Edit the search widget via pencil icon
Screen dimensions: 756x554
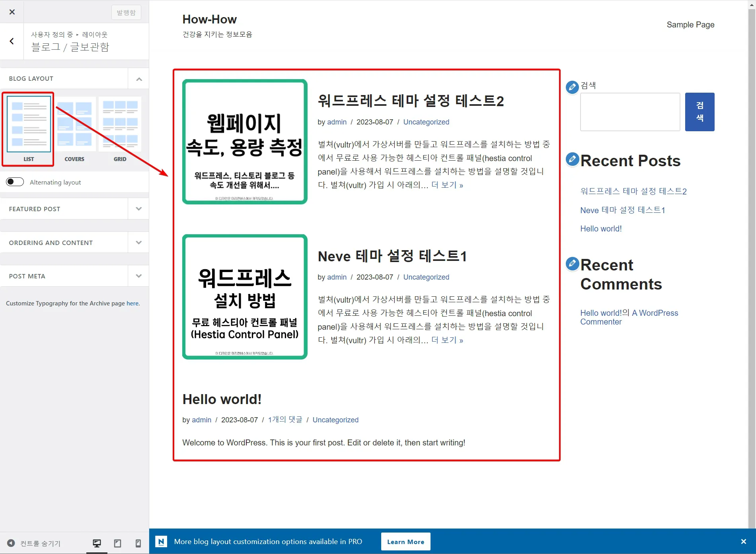[572, 87]
